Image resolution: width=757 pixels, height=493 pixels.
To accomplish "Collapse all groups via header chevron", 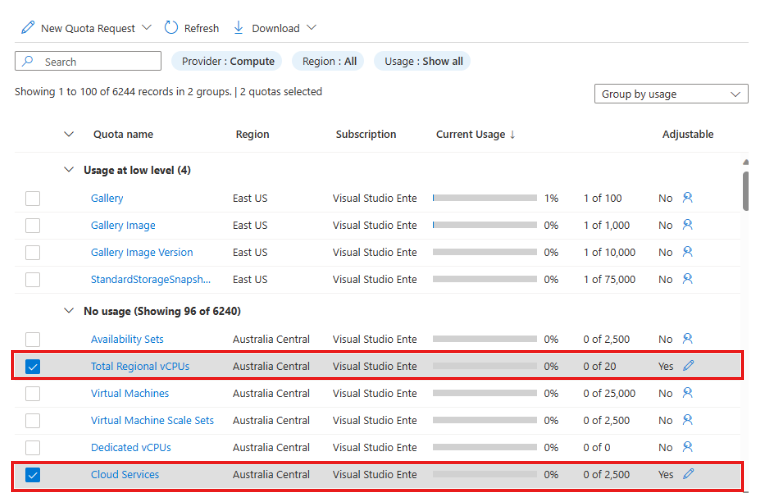I will coord(69,134).
